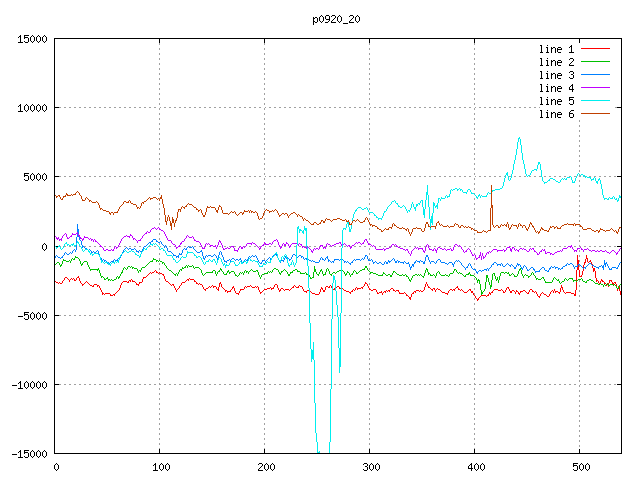640x480 pixels.
Task: Select the -10000 y-axis tick label
Action: click(x=28, y=384)
